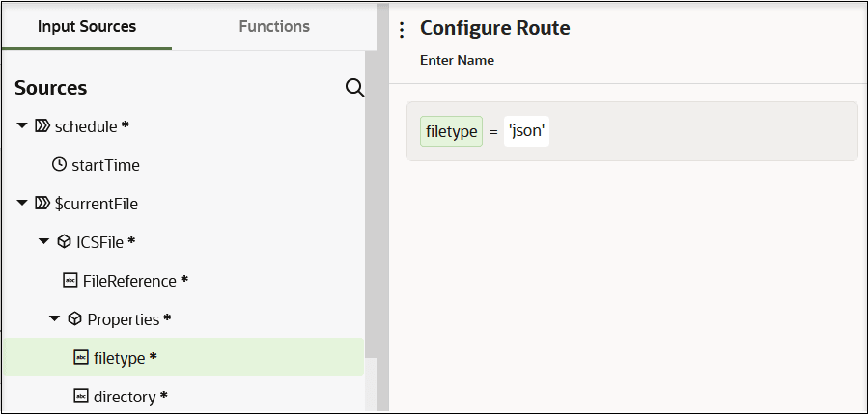Click the schedule node arrow icon
The width and height of the screenshot is (868, 414).
tap(42, 126)
